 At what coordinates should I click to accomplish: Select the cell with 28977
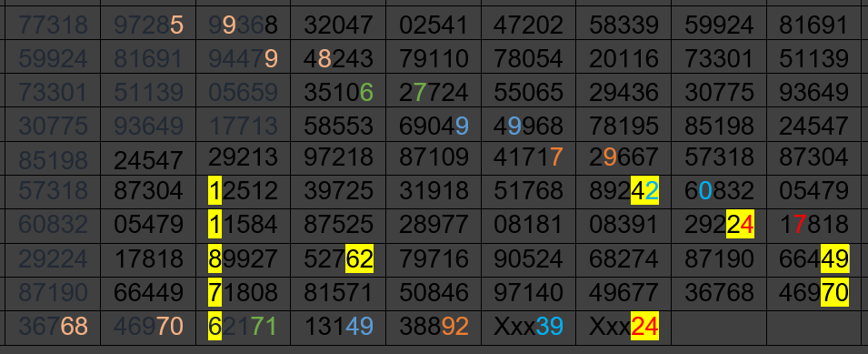tap(434, 226)
